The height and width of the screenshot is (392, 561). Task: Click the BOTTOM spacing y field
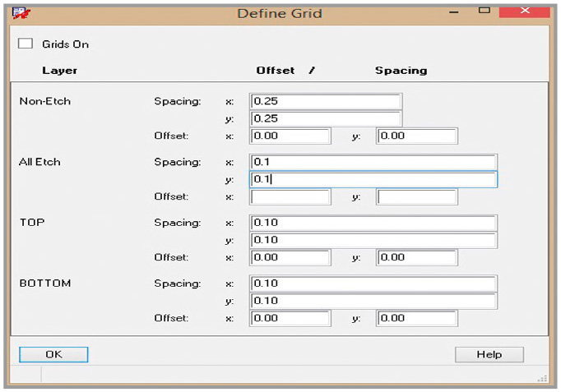click(373, 301)
